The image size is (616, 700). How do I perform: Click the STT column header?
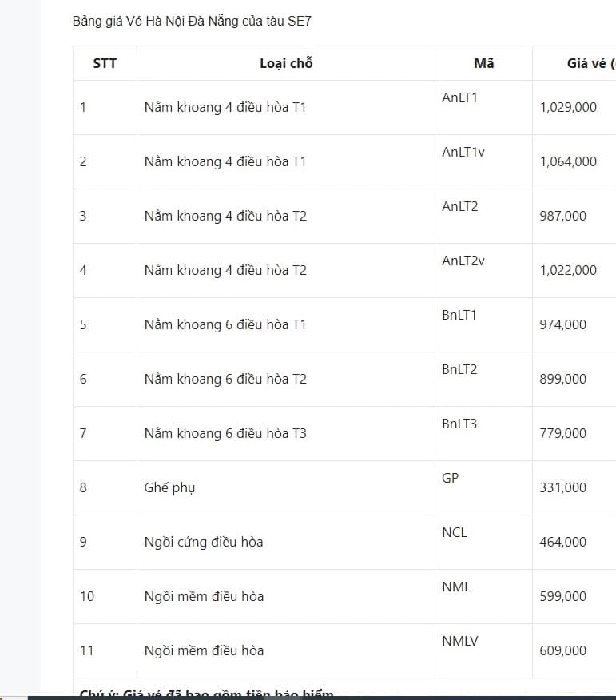click(105, 63)
